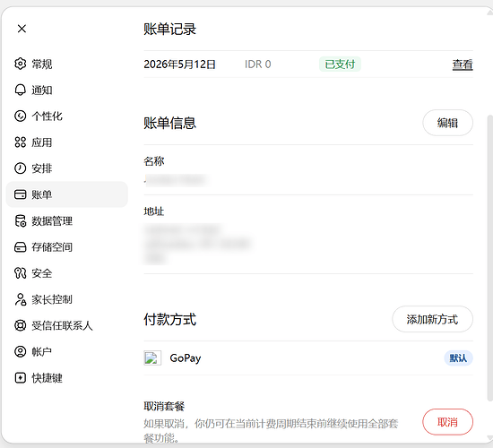Select 受信任联系人 lifebuoy icon

point(20,325)
